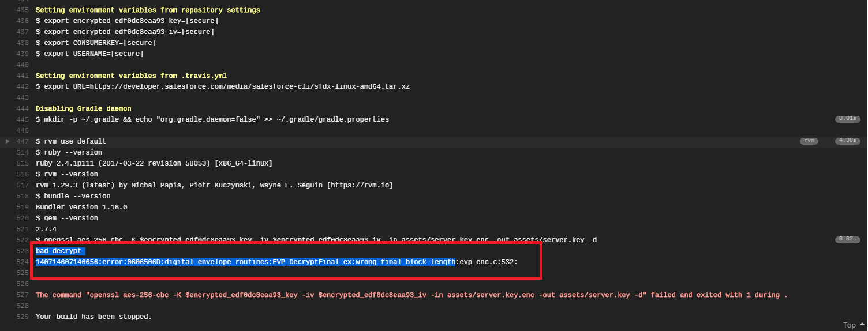Click the "Disabling Gradle daemon" heading line

[x=83, y=108]
